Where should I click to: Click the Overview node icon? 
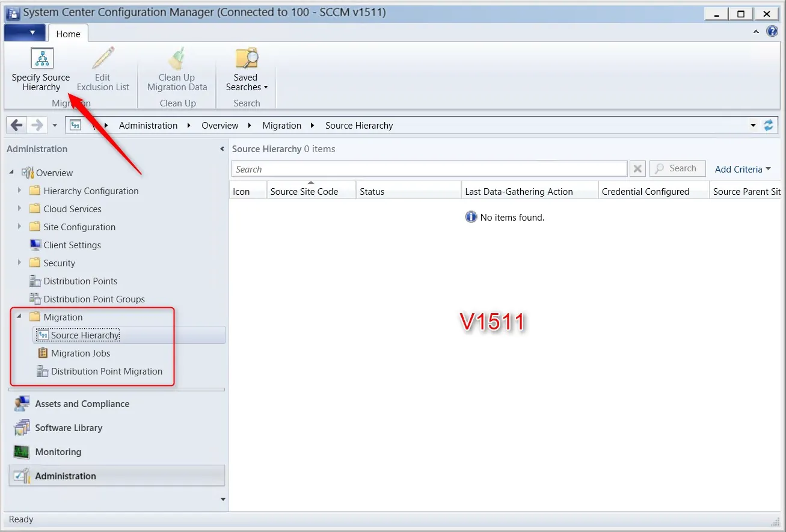tap(28, 173)
